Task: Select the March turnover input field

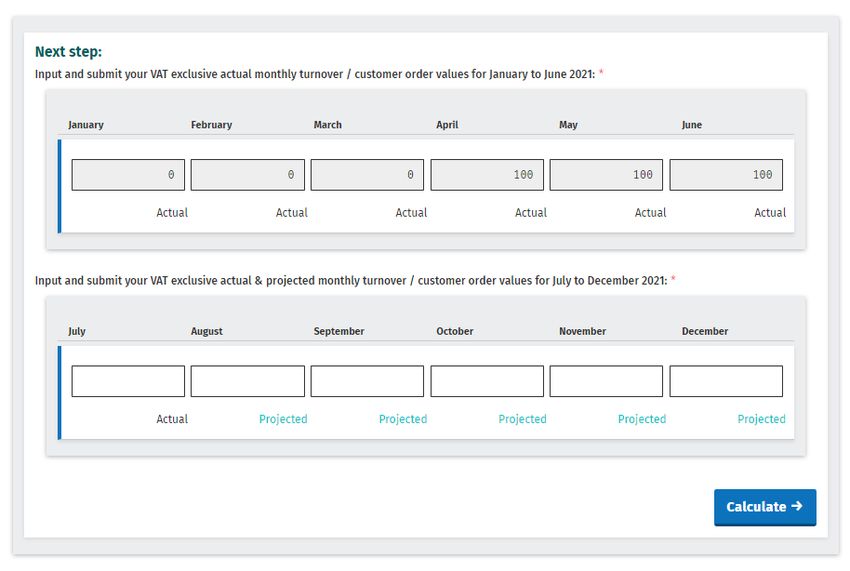Action: click(x=367, y=175)
